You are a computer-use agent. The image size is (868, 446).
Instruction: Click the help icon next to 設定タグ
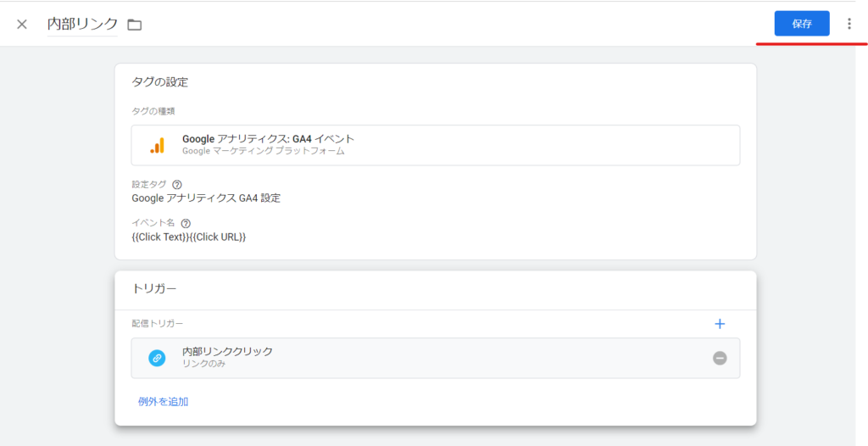click(177, 184)
